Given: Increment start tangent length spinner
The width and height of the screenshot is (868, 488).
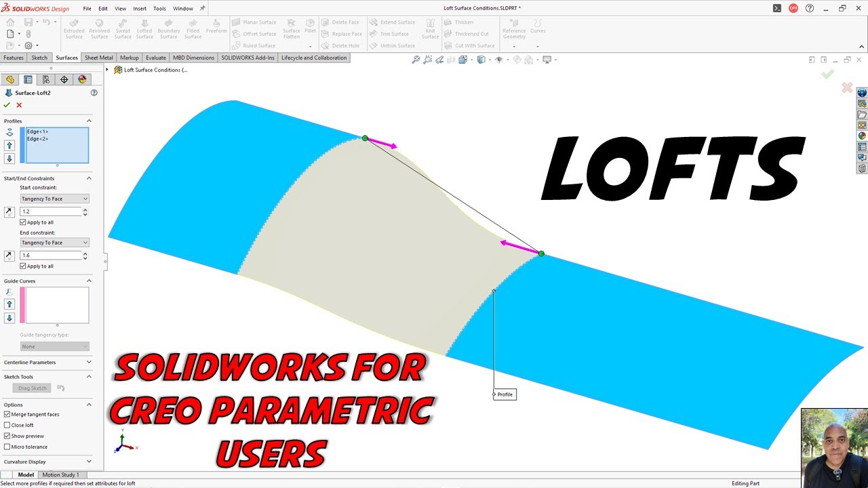Looking at the screenshot, I should coord(85,209).
